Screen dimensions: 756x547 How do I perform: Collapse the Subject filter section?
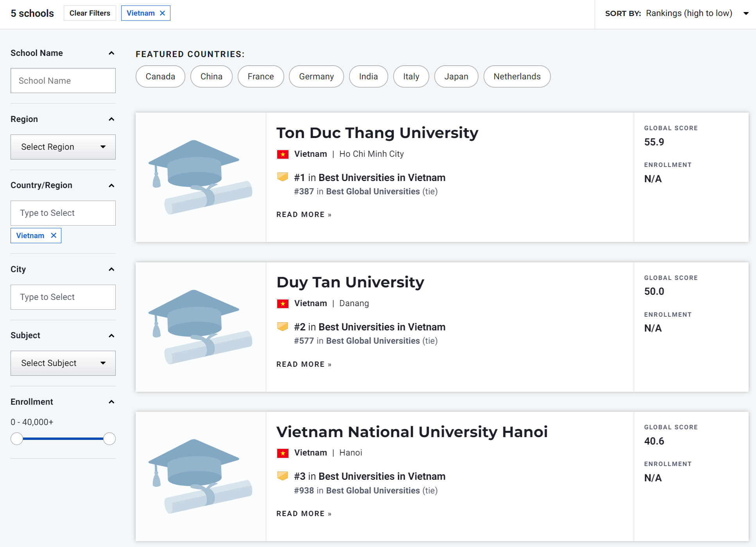[x=111, y=335]
